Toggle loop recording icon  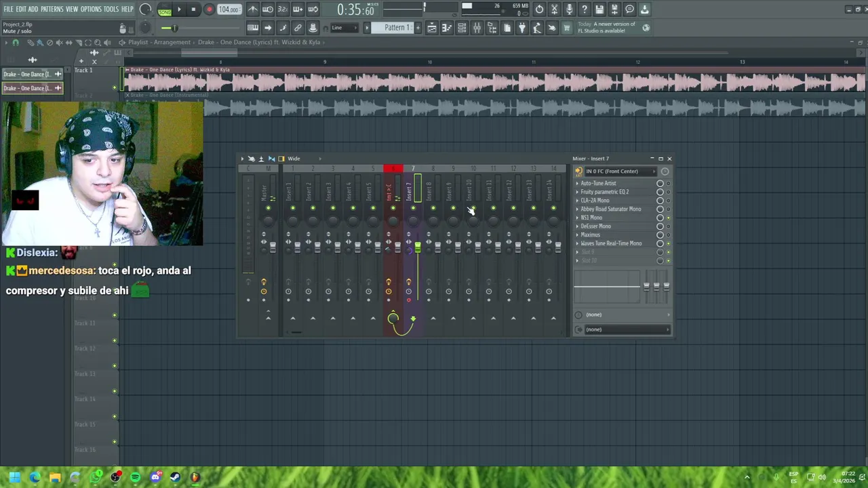click(313, 9)
